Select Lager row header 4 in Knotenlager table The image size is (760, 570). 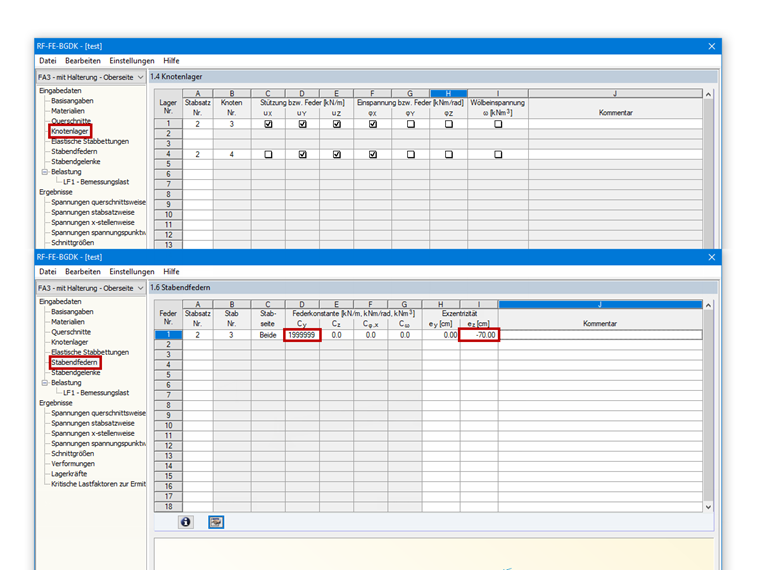tap(168, 154)
